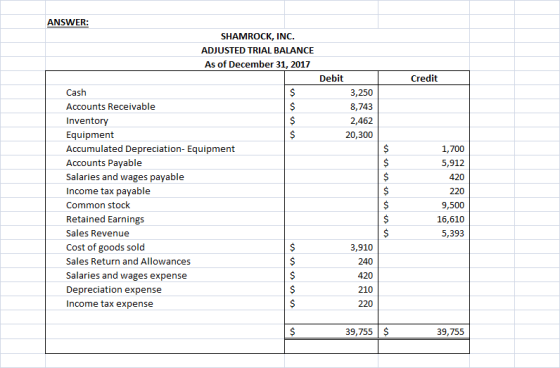Click the Cash debit value 3,250
The height and width of the screenshot is (368, 560).
(x=361, y=93)
